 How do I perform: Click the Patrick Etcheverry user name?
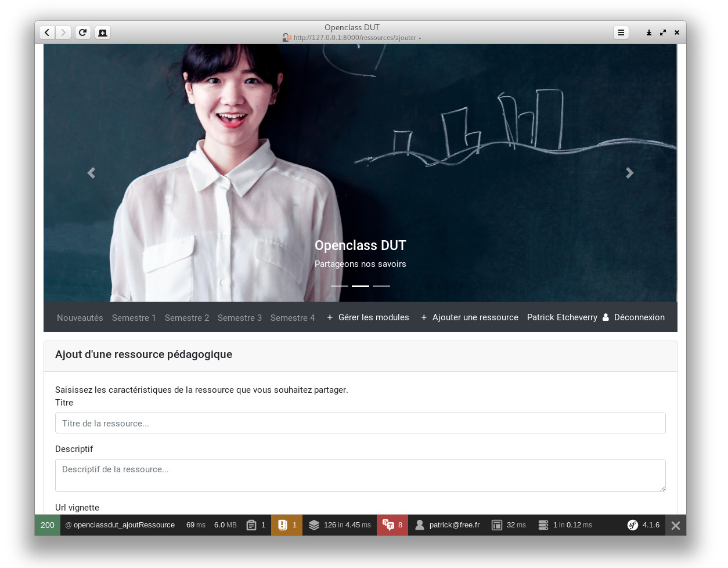coord(562,317)
